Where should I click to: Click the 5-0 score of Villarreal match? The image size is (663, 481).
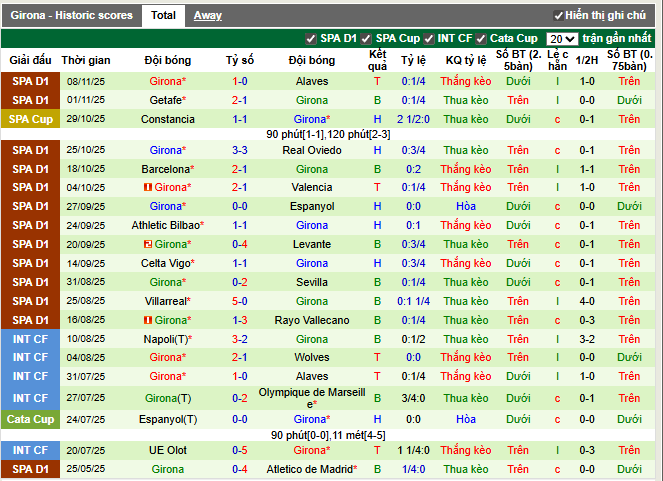(240, 301)
